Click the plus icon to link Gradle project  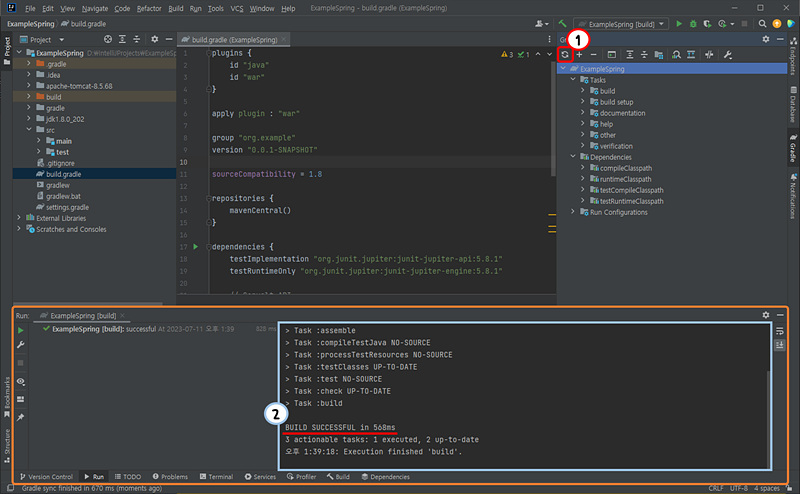[579, 55]
